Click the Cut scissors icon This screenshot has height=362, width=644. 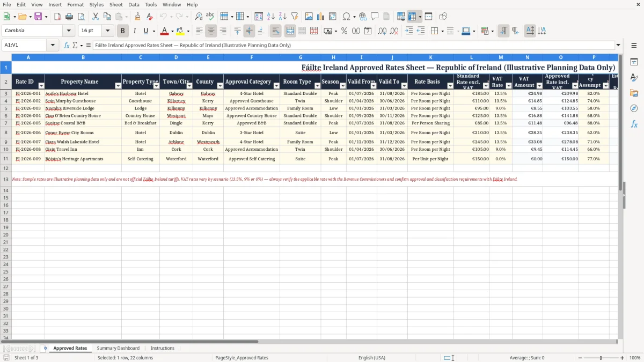pos(96,17)
